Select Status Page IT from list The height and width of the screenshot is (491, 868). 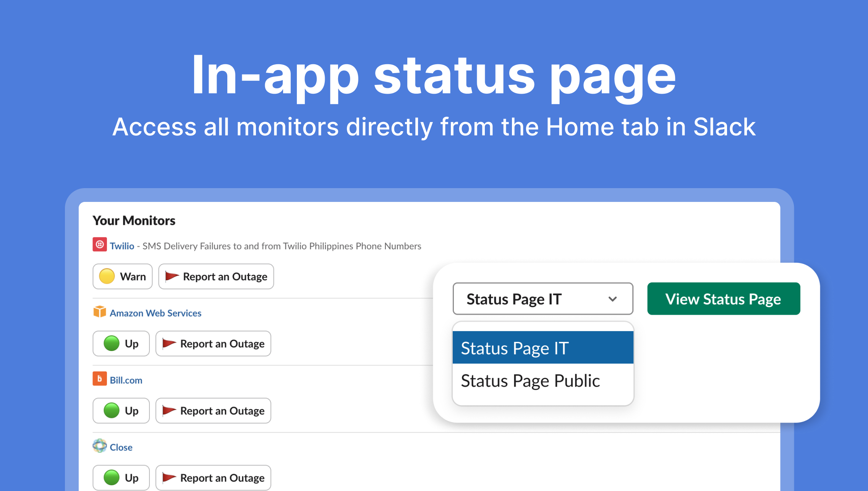click(542, 348)
